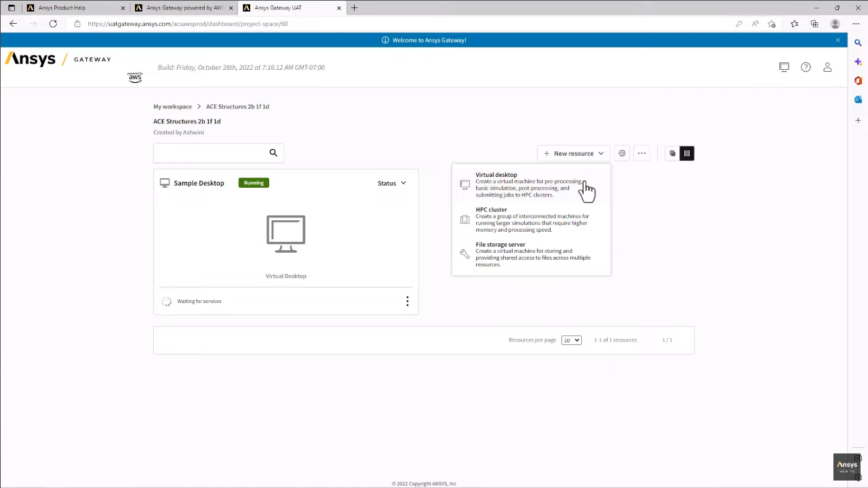Viewport: 868px width, 488px height.
Task: Click the search magnifier icon
Action: (x=273, y=152)
